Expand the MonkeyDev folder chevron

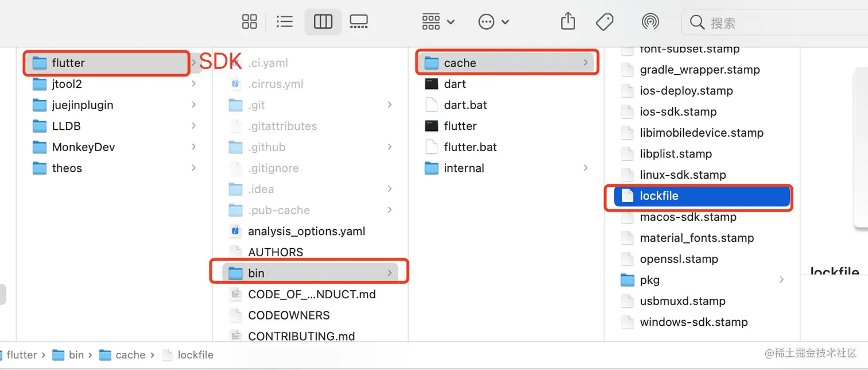[193, 147]
